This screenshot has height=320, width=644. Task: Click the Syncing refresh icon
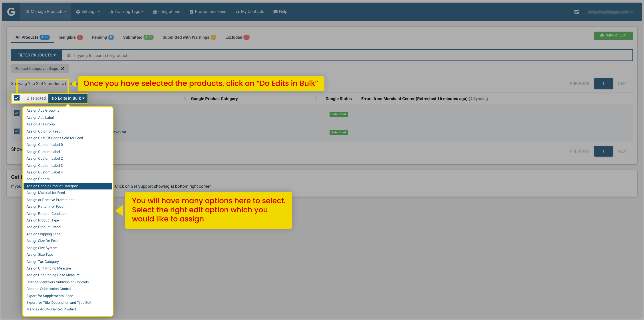(x=470, y=99)
